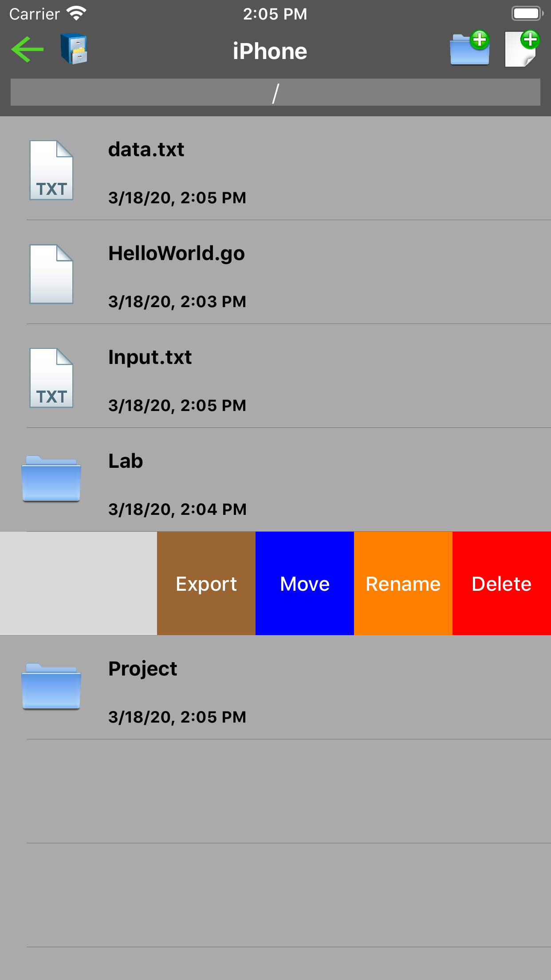Open the HelloWorld.go file name
551x980 pixels.
[177, 254]
